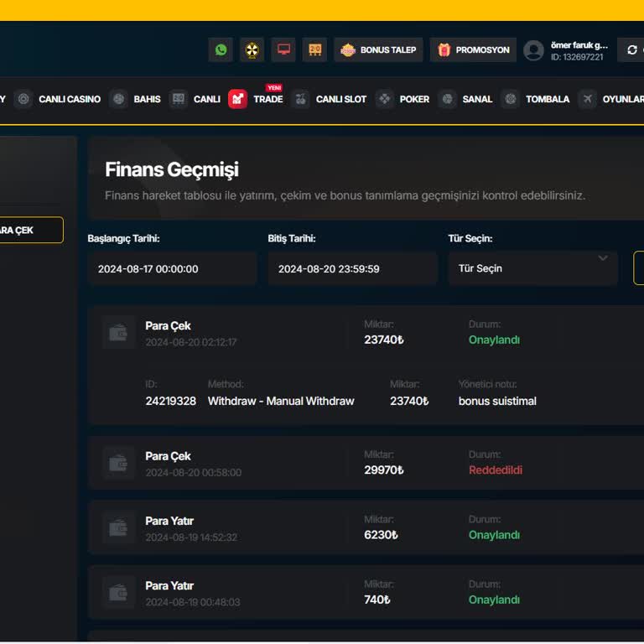Click the Bahis ball icon
Screen dimensions: 644x644
click(119, 99)
